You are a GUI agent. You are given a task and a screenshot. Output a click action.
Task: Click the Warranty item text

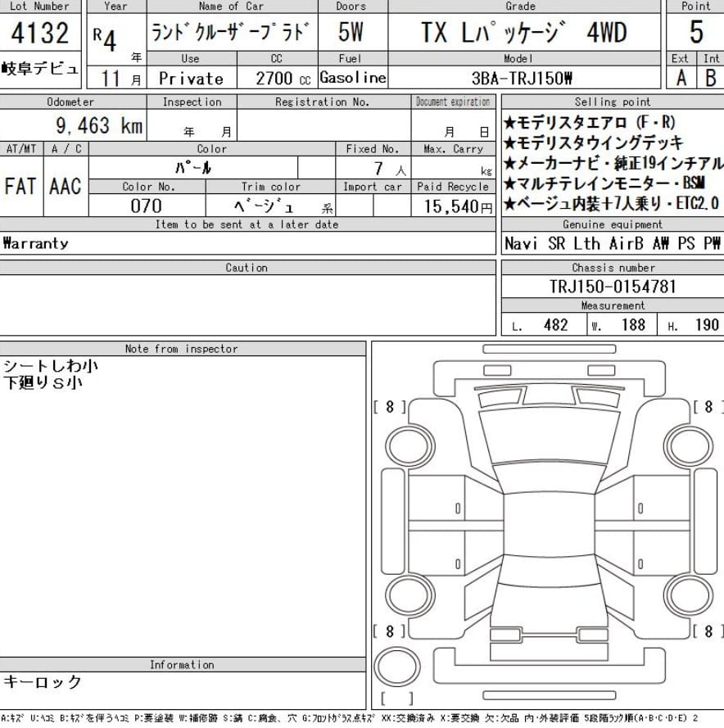pyautogui.click(x=36, y=243)
